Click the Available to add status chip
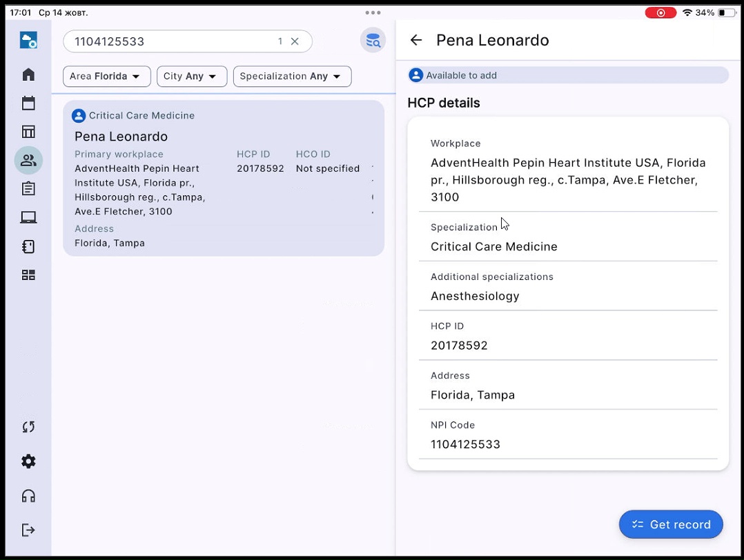The width and height of the screenshot is (744, 560). (568, 75)
